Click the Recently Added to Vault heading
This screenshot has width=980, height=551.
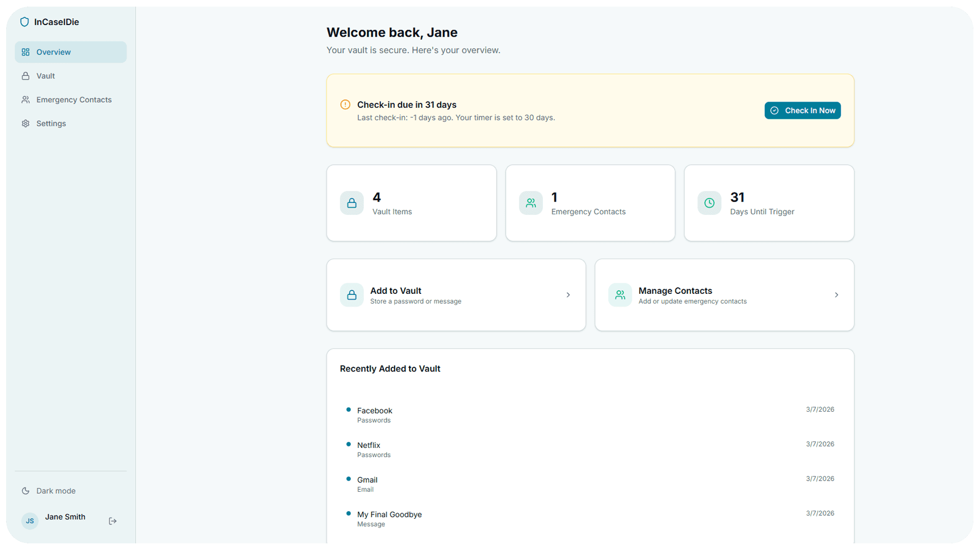point(390,369)
